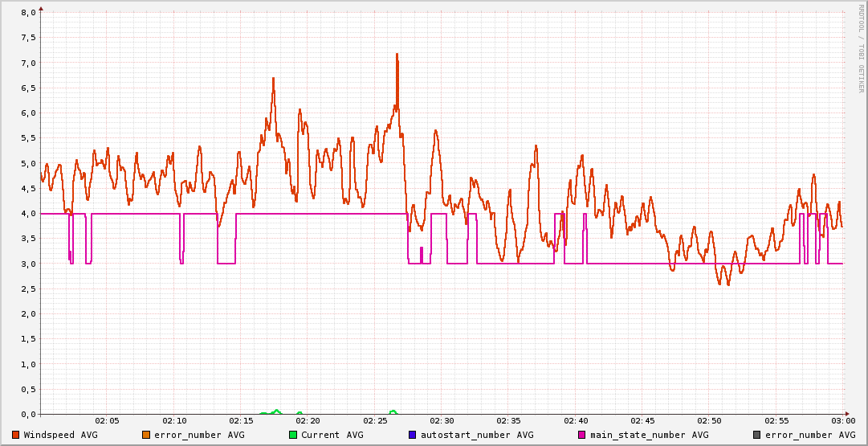Image resolution: width=868 pixels, height=446 pixels.
Task: Select the orange error_number legend swatch
Action: tap(146, 435)
